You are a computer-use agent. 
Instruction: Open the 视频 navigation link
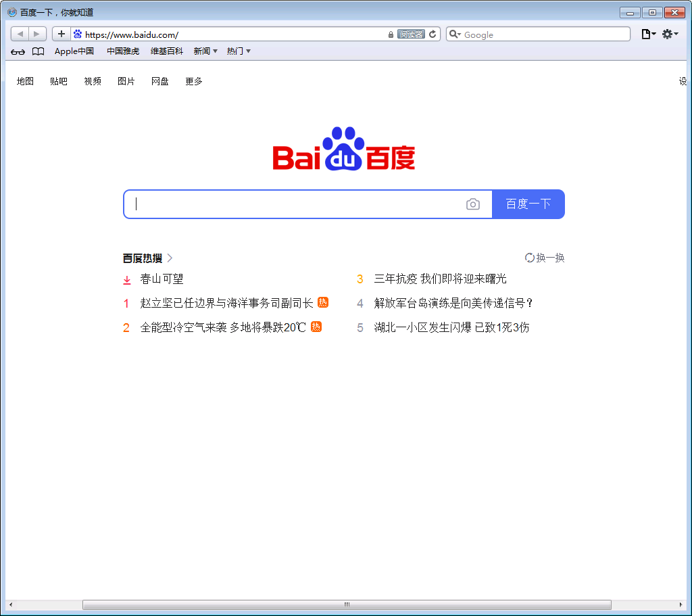point(93,81)
